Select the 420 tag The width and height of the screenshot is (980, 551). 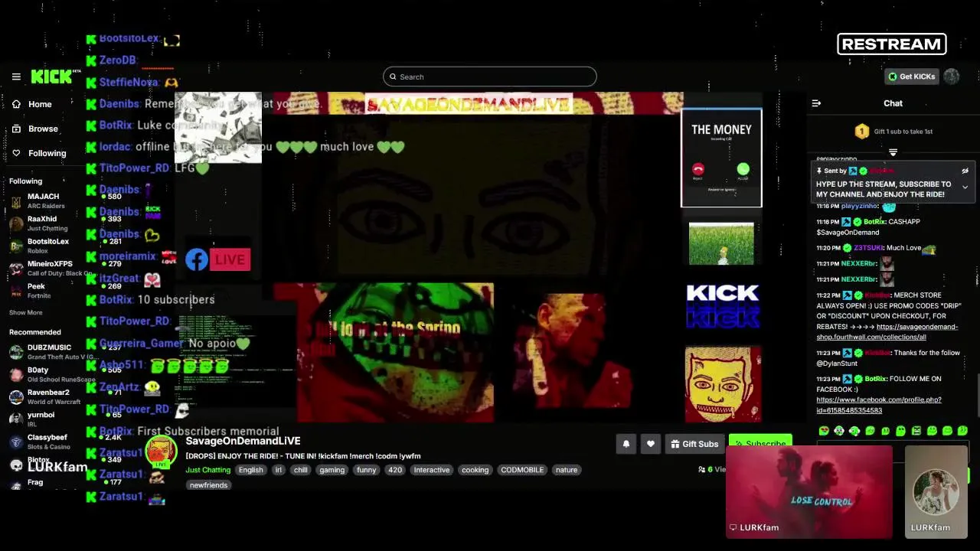click(x=395, y=470)
